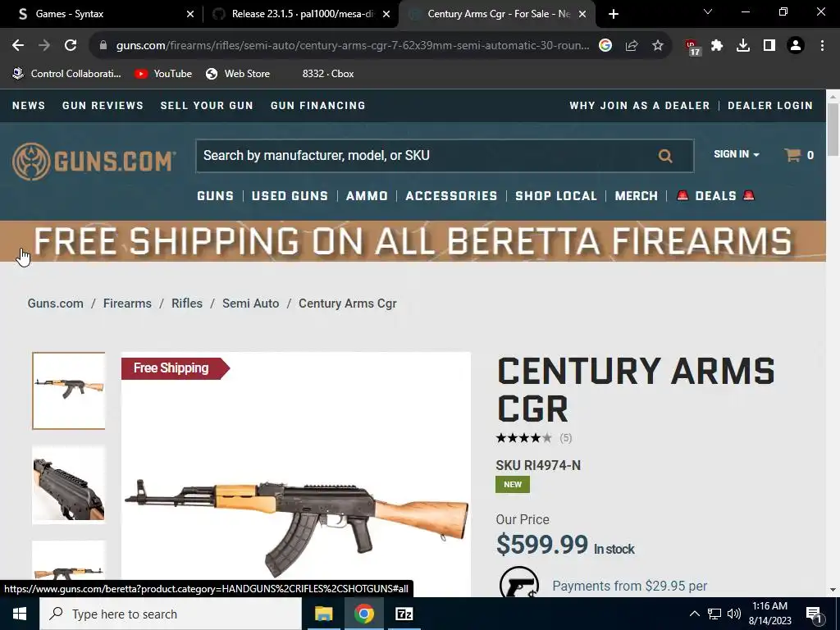Open the GUN FINANCING link

tap(317, 106)
